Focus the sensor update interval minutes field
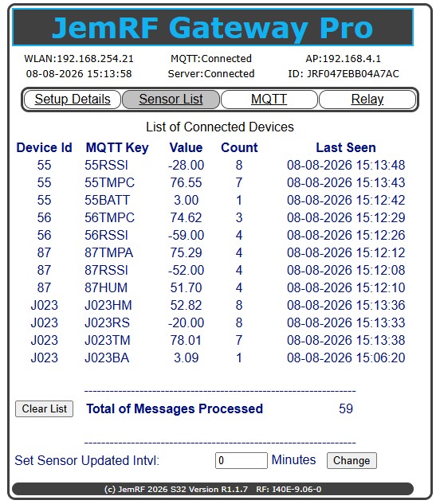Image resolution: width=440 pixels, height=504 pixels. tap(242, 461)
